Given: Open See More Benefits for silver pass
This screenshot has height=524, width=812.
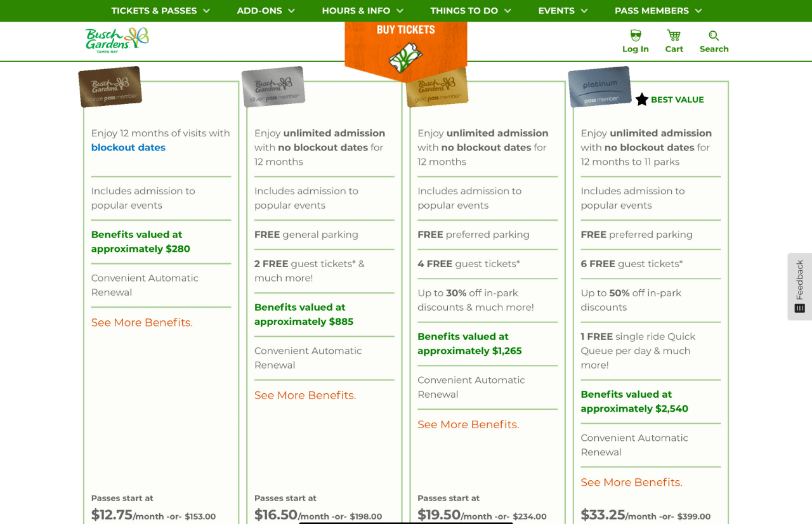Looking at the screenshot, I should 305,395.
